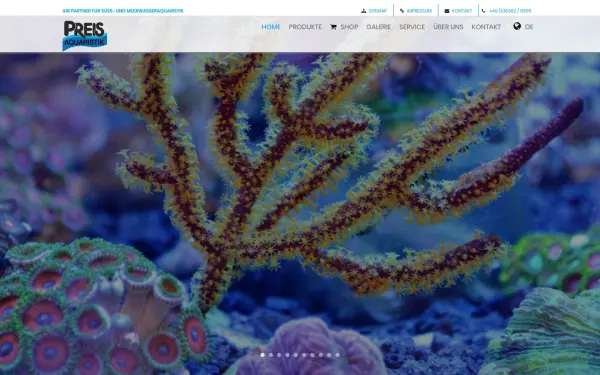Select the first slider dot
This screenshot has height=375, width=600.
coord(262,355)
